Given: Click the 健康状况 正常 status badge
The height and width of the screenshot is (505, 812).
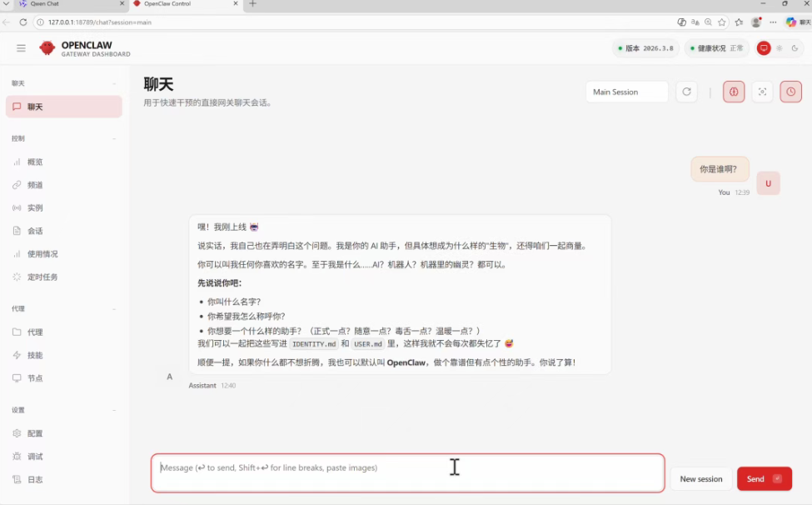Looking at the screenshot, I should pyautogui.click(x=717, y=48).
